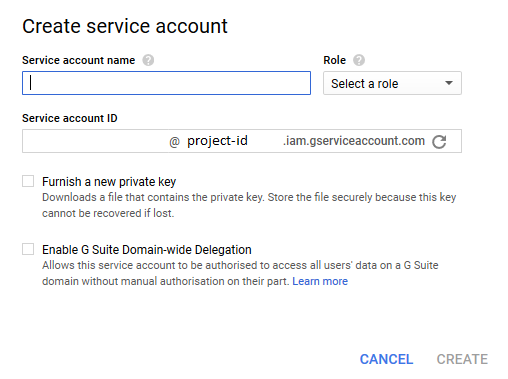Open the Select a role dropdown
Viewport: 508px width, 379px height.
pyautogui.click(x=392, y=83)
